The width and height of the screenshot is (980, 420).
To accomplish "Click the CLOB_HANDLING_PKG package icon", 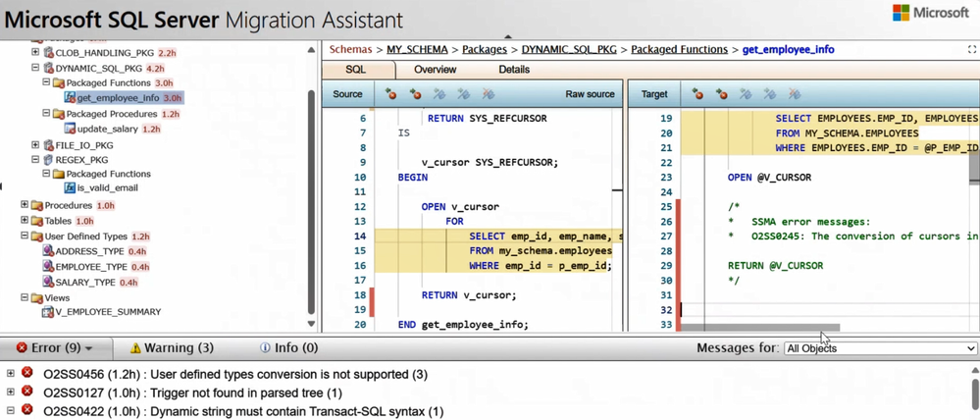I will 49,53.
